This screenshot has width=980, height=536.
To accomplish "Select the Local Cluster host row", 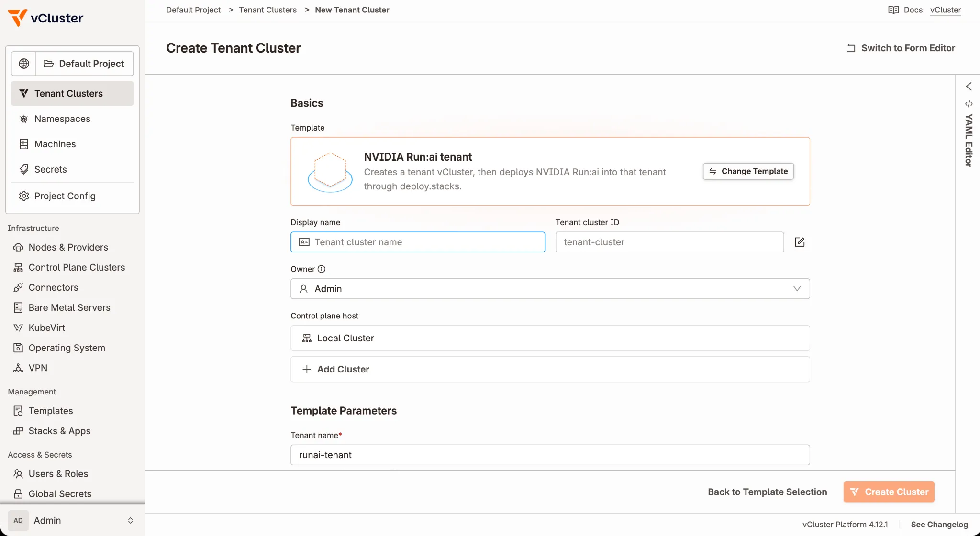I will click(x=550, y=338).
